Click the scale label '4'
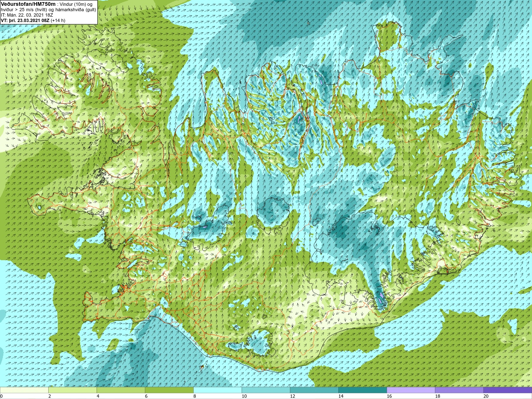The height and width of the screenshot is (399, 532). click(x=98, y=396)
